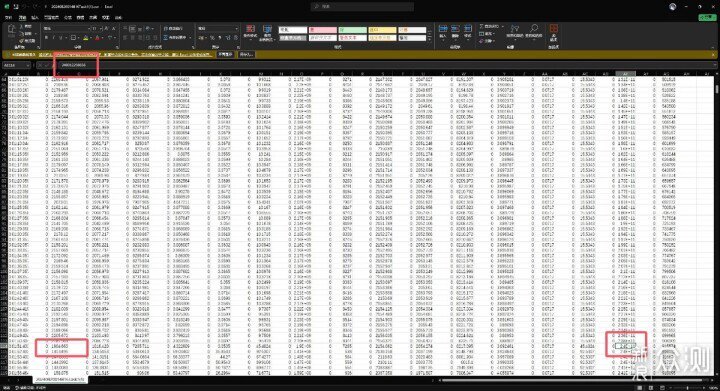Click the red add-in icon at ribbon end
The image size is (720, 391).
554,32
